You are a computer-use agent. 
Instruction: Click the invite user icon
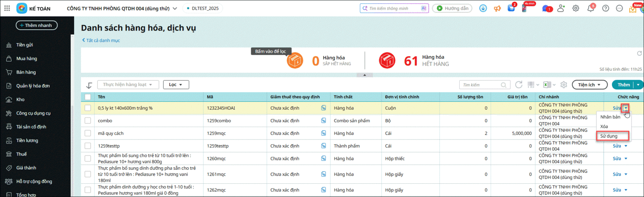point(561,8)
